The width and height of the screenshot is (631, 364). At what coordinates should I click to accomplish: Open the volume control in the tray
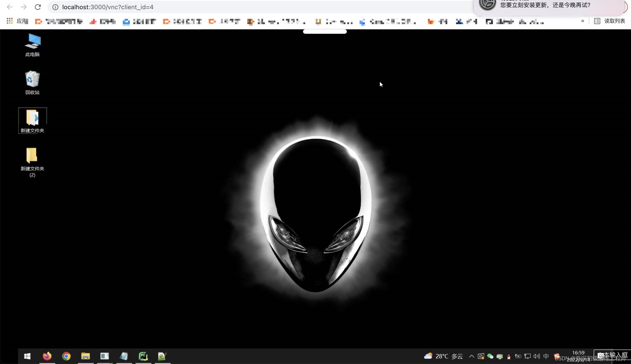click(x=537, y=356)
